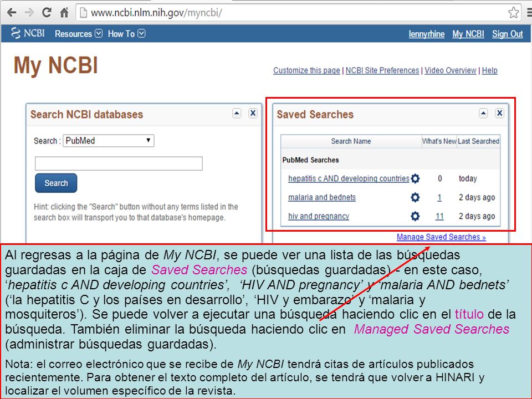The width and height of the screenshot is (532, 399).
Task: Run hepatitis c AND developing countries search
Action: 349,178
